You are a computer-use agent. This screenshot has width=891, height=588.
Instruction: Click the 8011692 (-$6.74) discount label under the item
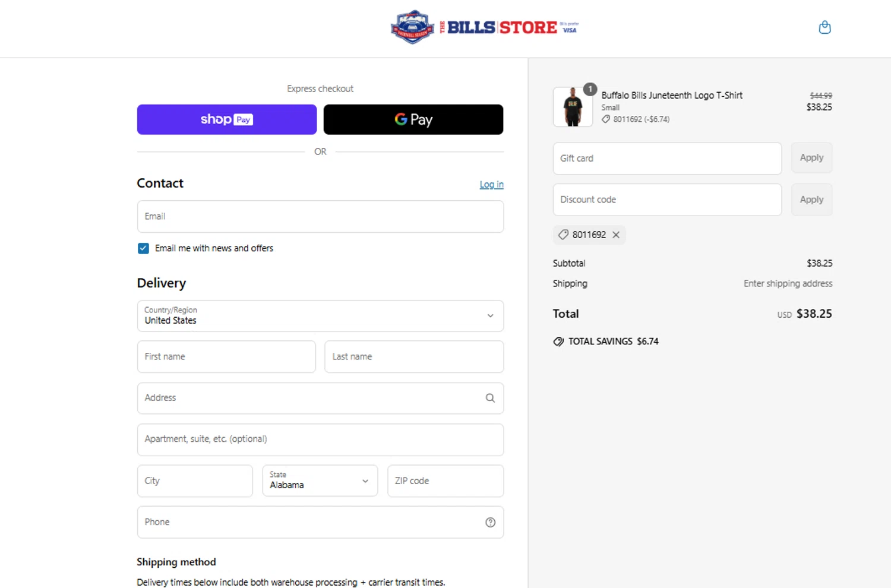click(636, 119)
